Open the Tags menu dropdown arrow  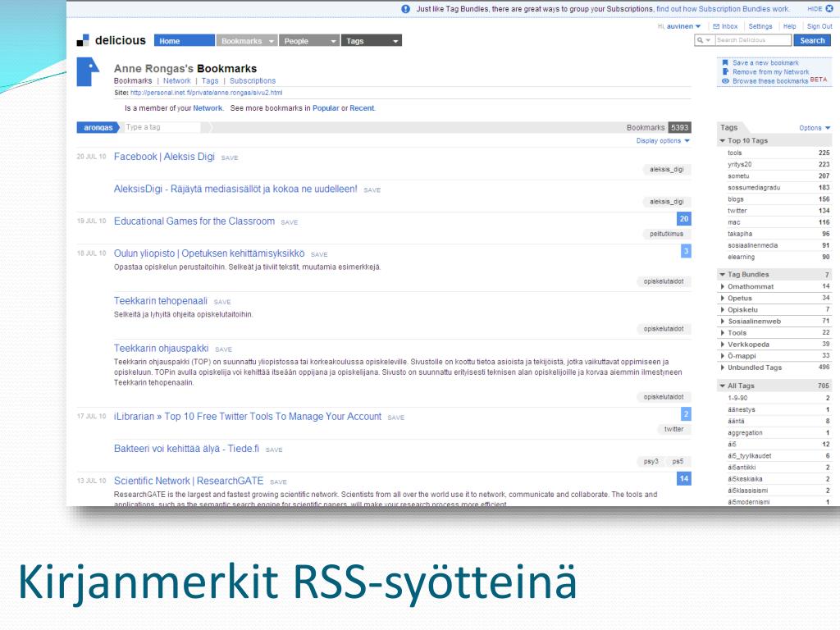point(396,41)
